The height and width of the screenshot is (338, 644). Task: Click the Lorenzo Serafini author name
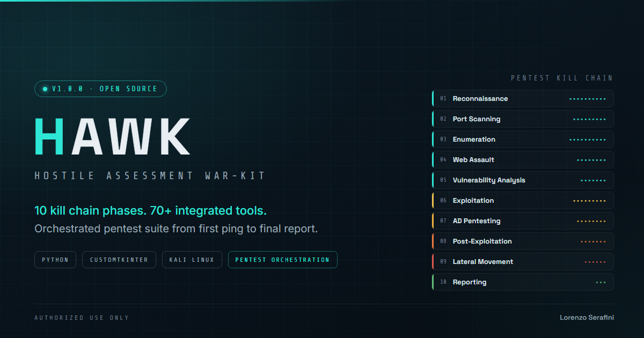point(587,318)
